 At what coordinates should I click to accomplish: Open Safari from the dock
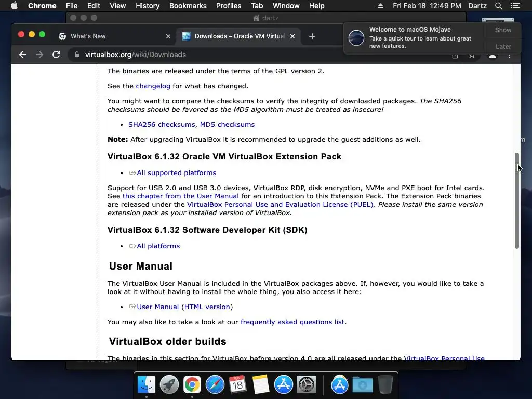[215, 385]
